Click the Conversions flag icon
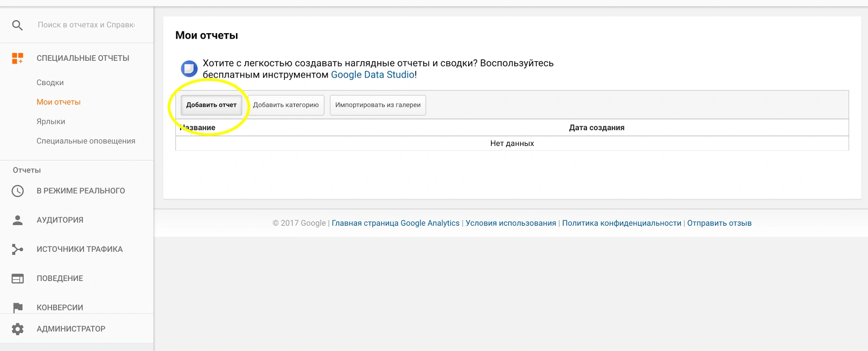Screen dimensions: 868x351 17,308
